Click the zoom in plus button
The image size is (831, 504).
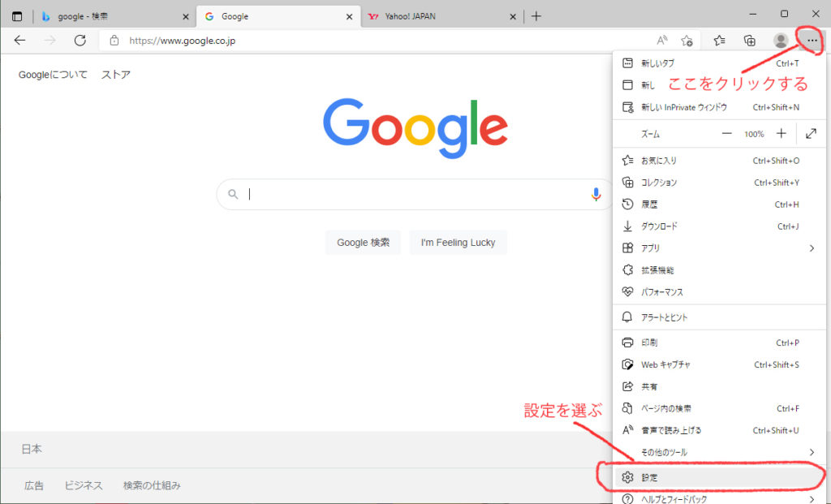click(781, 134)
